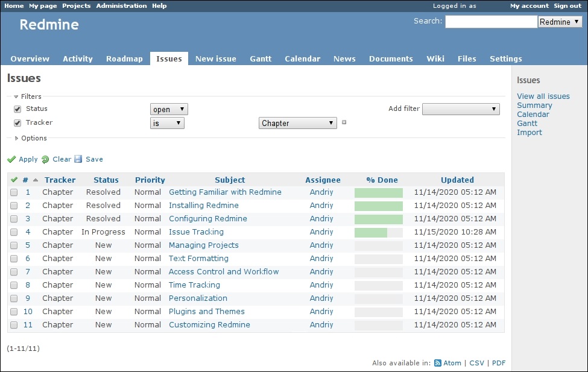Click the Home top menu link
This screenshot has height=372, width=588.
pyautogui.click(x=14, y=6)
